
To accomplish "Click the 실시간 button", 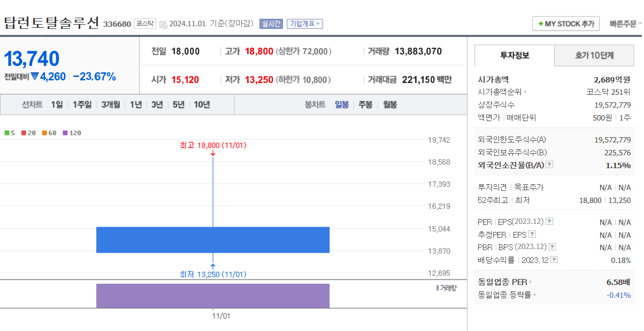I will click(271, 24).
